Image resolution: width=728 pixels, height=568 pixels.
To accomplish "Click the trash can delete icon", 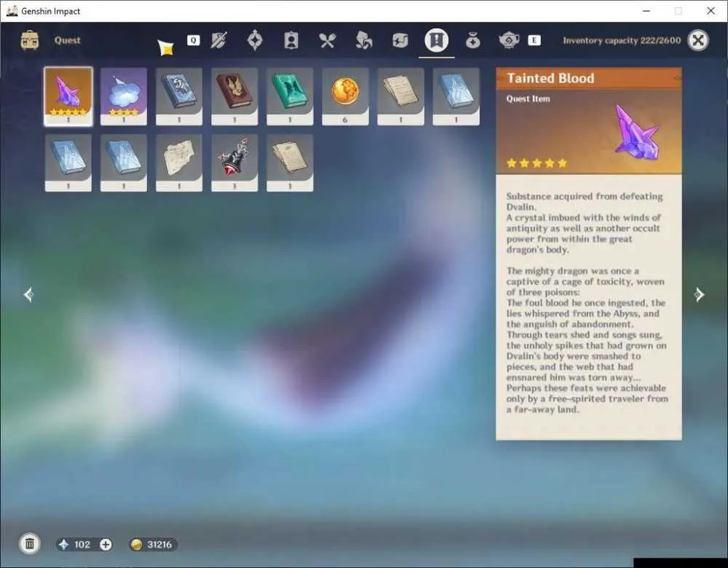I will click(30, 544).
